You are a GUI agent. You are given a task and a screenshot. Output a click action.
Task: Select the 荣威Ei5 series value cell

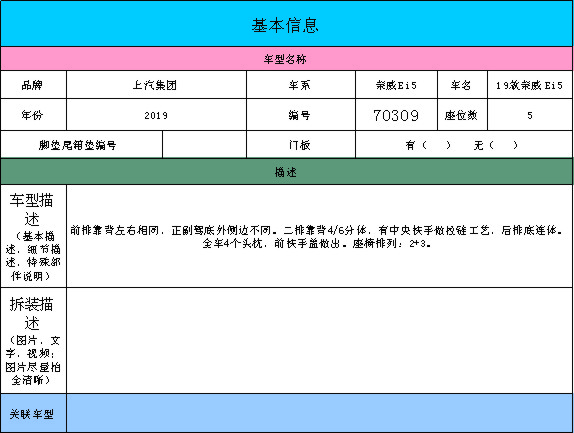[396, 85]
